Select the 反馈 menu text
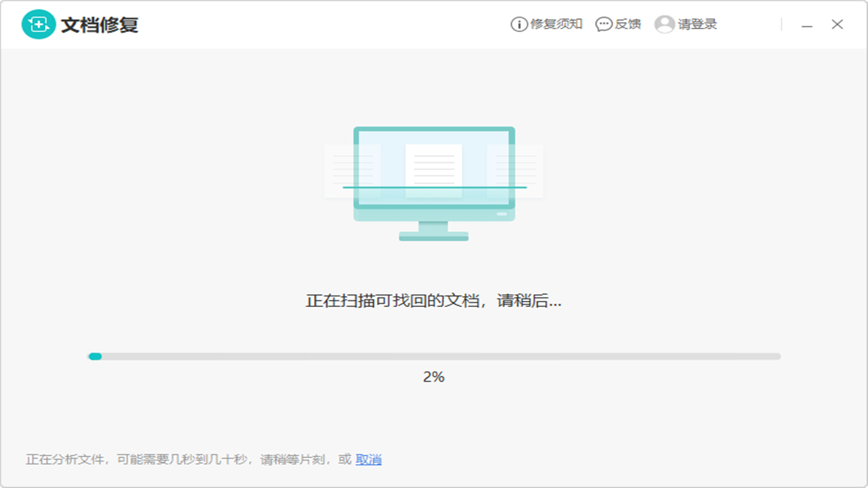868x488 pixels. point(627,24)
